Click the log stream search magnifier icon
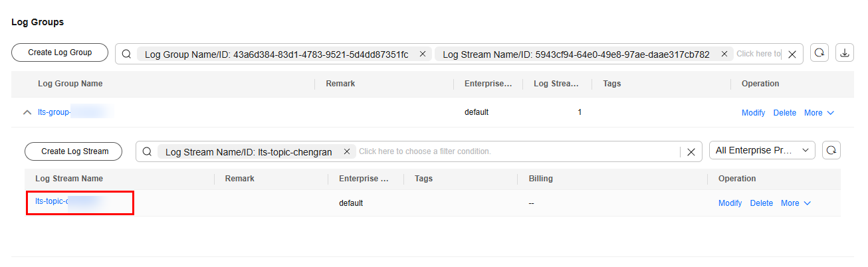The width and height of the screenshot is (868, 267). click(147, 151)
